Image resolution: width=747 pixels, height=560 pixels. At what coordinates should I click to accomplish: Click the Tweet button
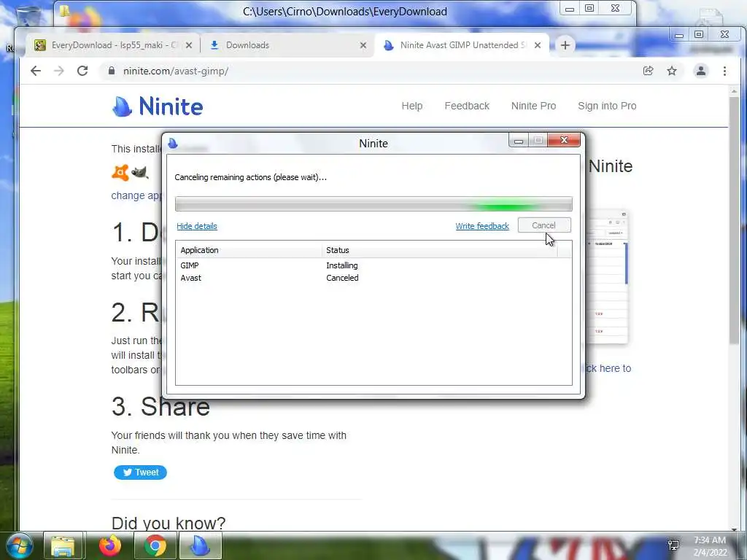click(x=140, y=472)
